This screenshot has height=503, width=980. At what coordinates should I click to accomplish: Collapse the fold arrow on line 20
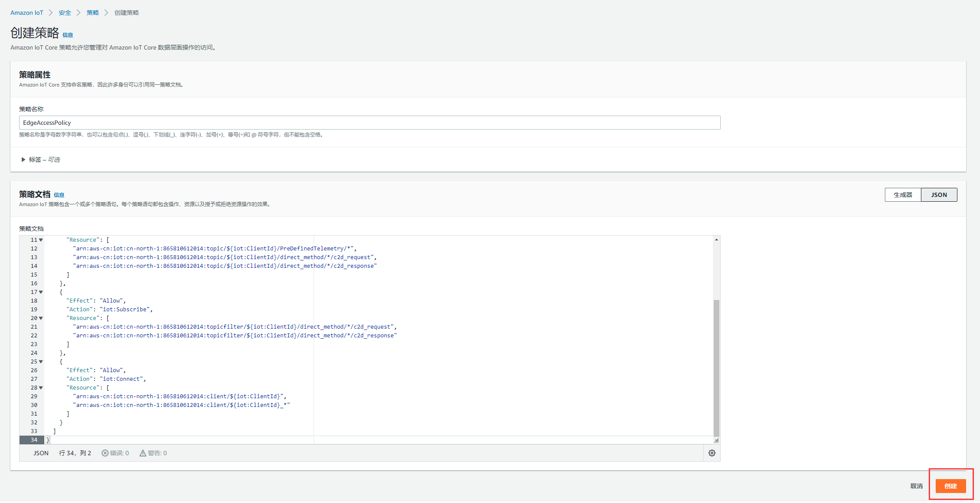click(41, 318)
